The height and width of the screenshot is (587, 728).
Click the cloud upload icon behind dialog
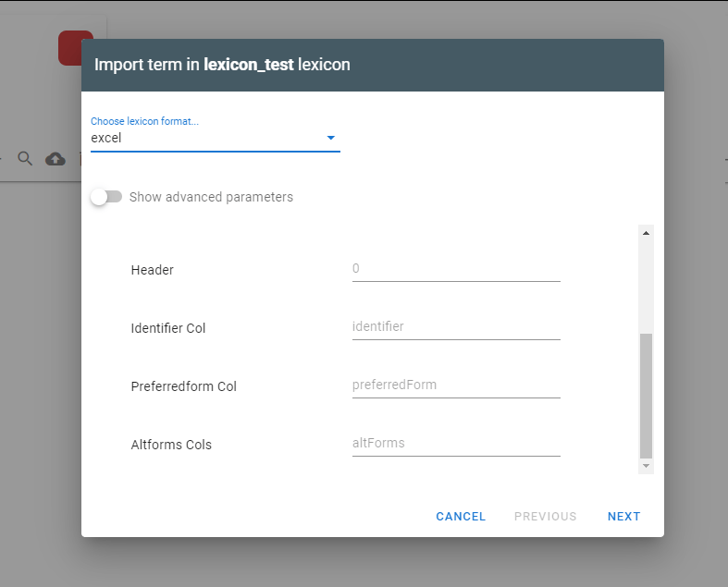pos(56,160)
